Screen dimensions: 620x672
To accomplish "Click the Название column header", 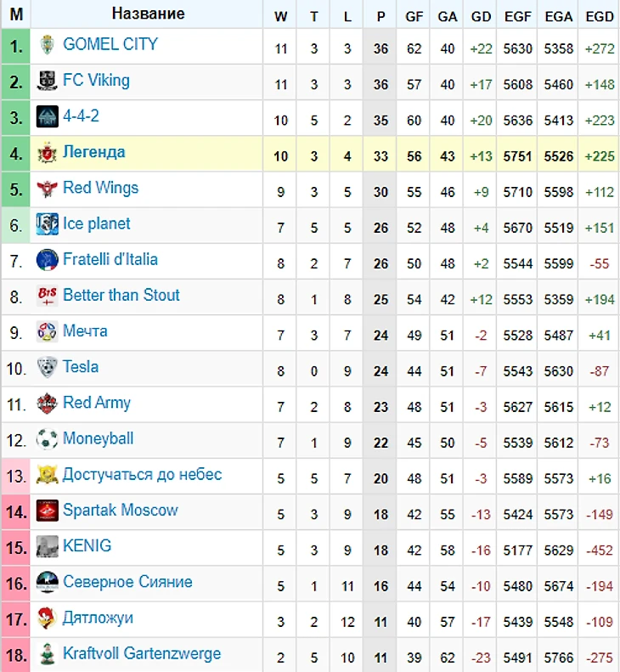I will (x=148, y=14).
